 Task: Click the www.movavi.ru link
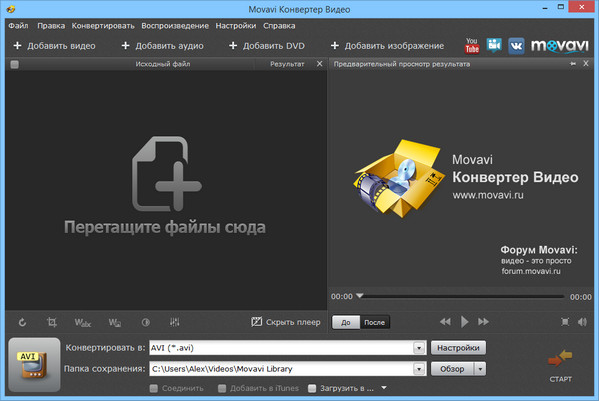(488, 195)
